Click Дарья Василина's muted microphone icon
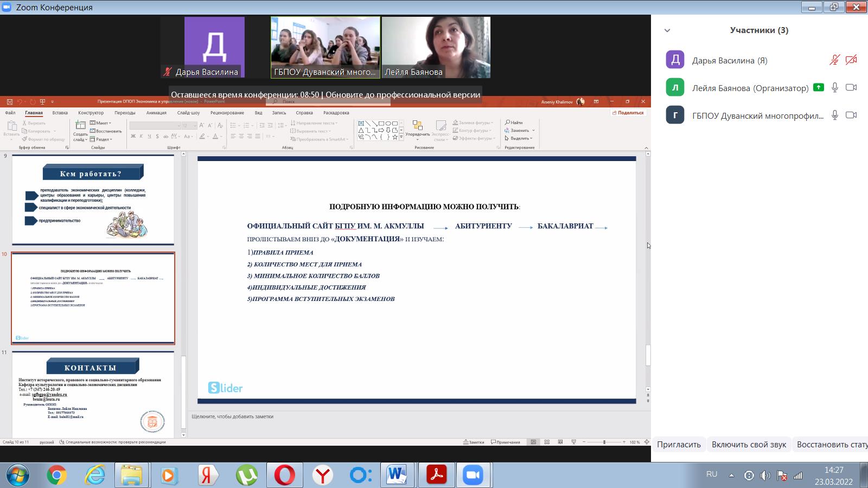The width and height of the screenshot is (868, 488). (x=835, y=60)
